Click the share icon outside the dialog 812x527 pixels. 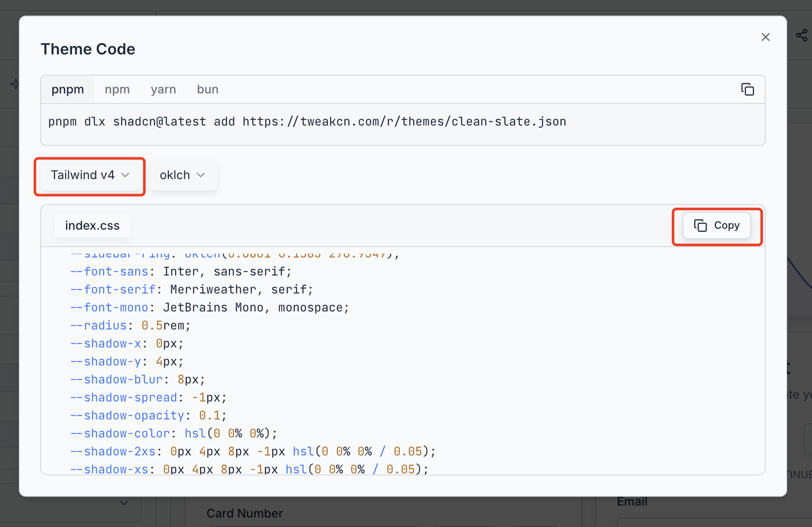click(x=801, y=35)
